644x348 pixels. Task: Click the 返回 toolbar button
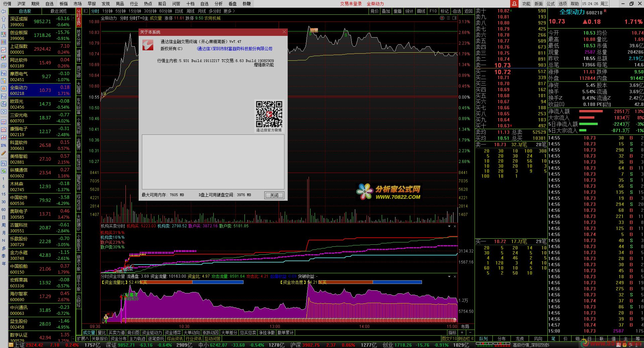[468, 11]
